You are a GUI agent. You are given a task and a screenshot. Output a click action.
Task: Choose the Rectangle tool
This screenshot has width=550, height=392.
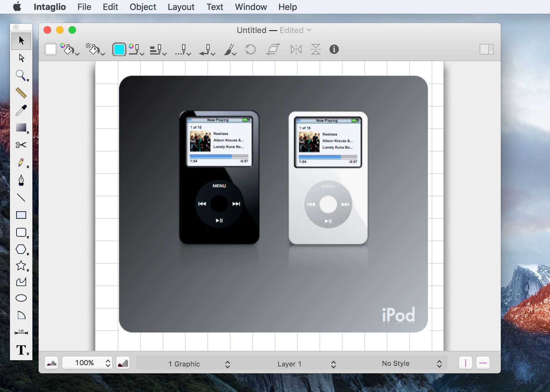point(21,215)
